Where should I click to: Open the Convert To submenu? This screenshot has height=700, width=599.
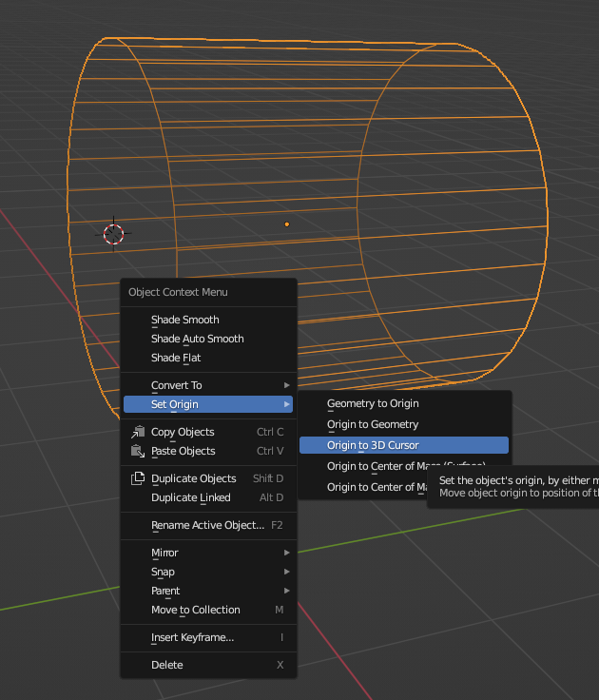click(x=208, y=385)
